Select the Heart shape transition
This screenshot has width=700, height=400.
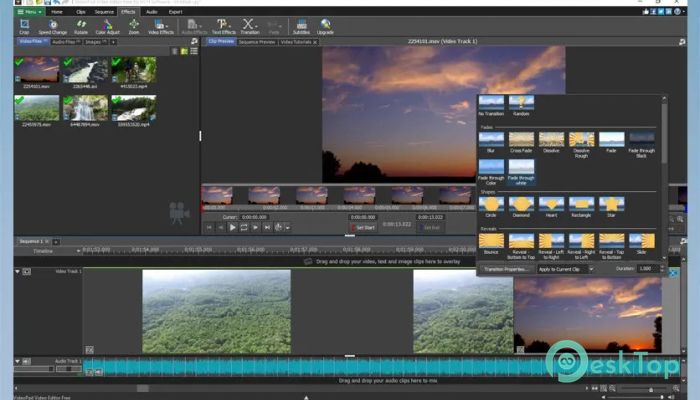point(551,207)
